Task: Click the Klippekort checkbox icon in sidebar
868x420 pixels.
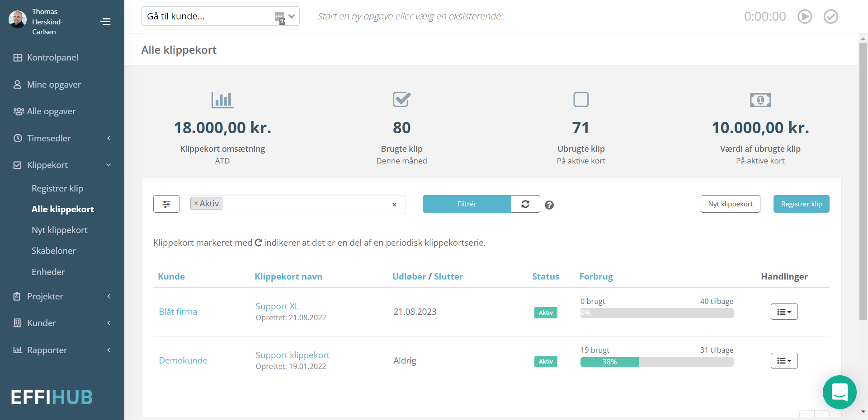Action: pyautogui.click(x=17, y=165)
